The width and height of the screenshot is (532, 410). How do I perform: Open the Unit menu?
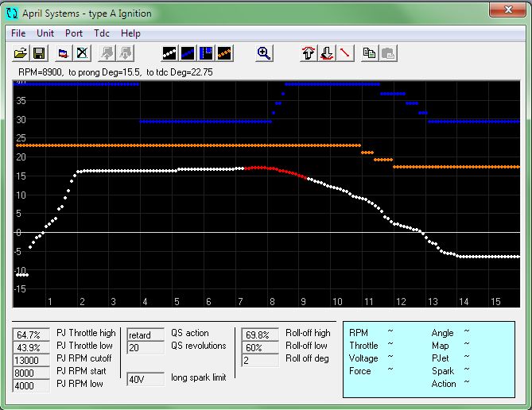tap(45, 33)
